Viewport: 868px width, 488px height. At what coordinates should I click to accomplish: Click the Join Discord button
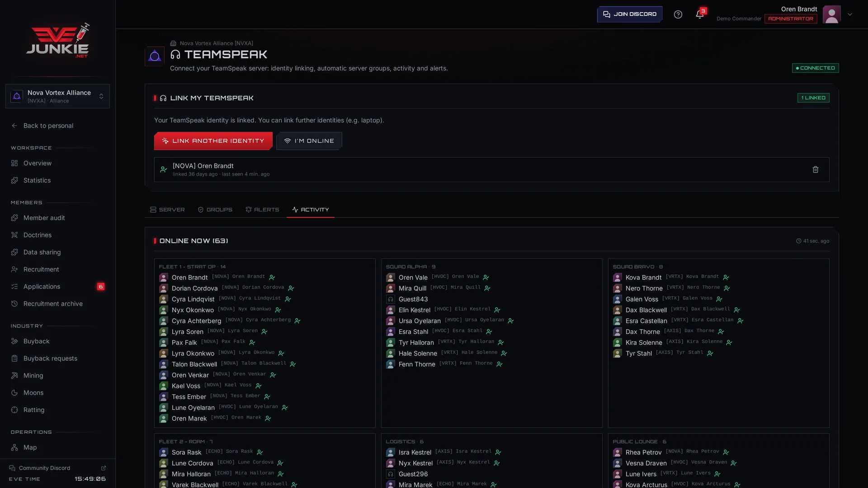[x=630, y=14]
